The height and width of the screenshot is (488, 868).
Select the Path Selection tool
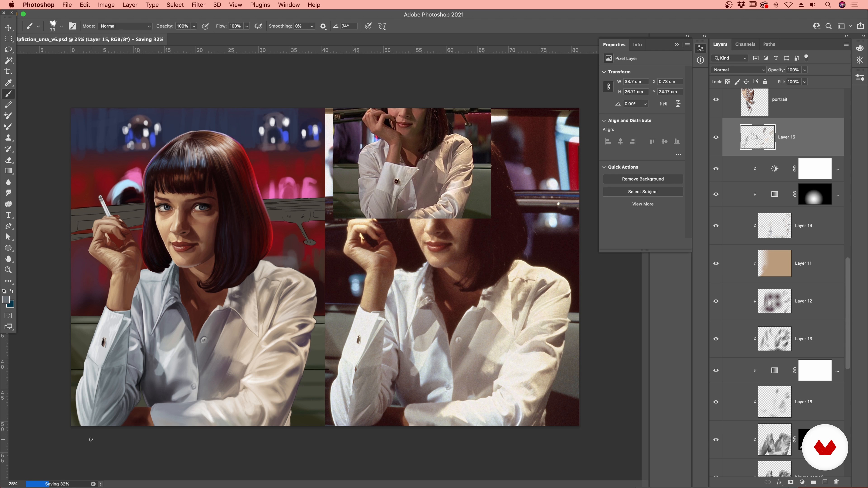coord(8,237)
